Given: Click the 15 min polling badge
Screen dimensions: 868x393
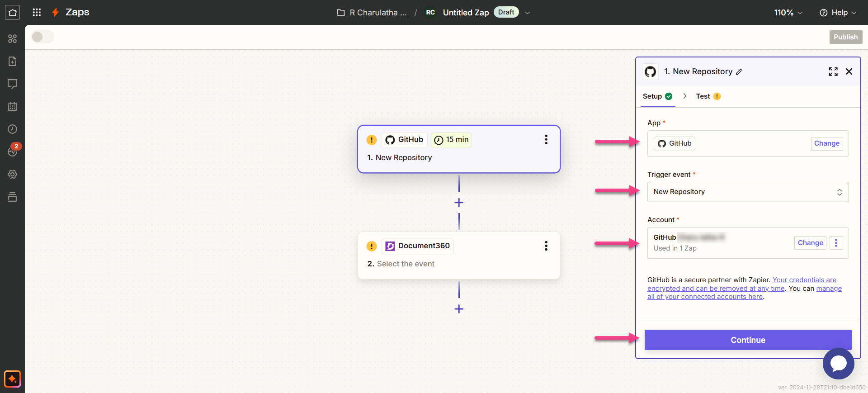Looking at the screenshot, I should pos(451,140).
